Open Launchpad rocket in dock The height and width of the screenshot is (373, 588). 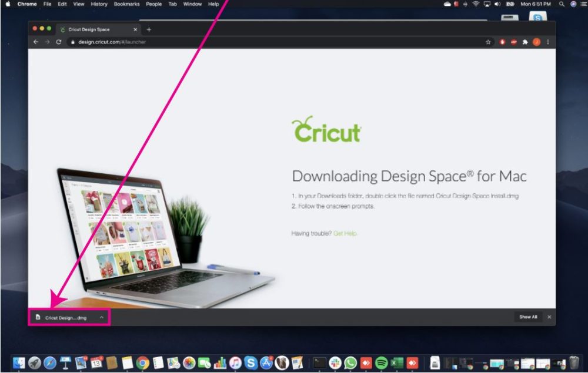click(x=35, y=362)
